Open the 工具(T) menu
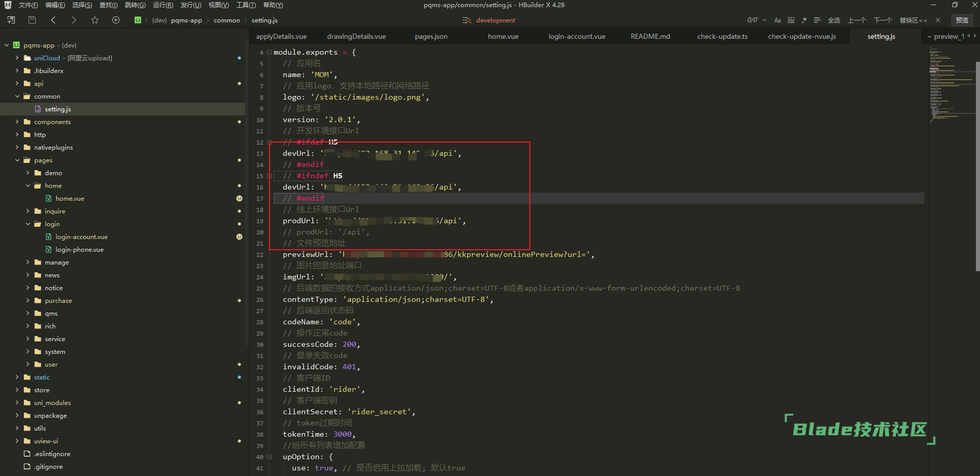The width and height of the screenshot is (980, 476). (x=246, y=5)
